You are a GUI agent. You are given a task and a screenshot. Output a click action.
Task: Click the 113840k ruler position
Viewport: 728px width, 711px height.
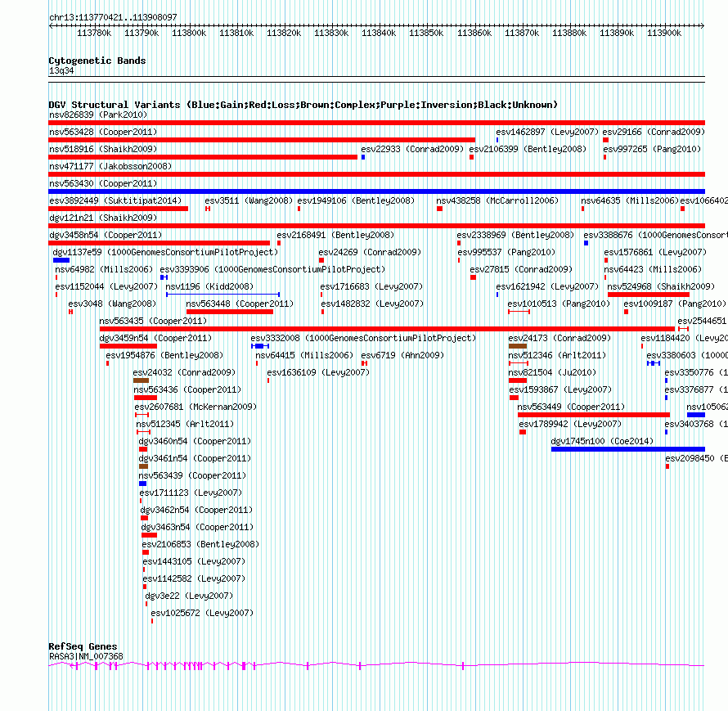(x=379, y=33)
